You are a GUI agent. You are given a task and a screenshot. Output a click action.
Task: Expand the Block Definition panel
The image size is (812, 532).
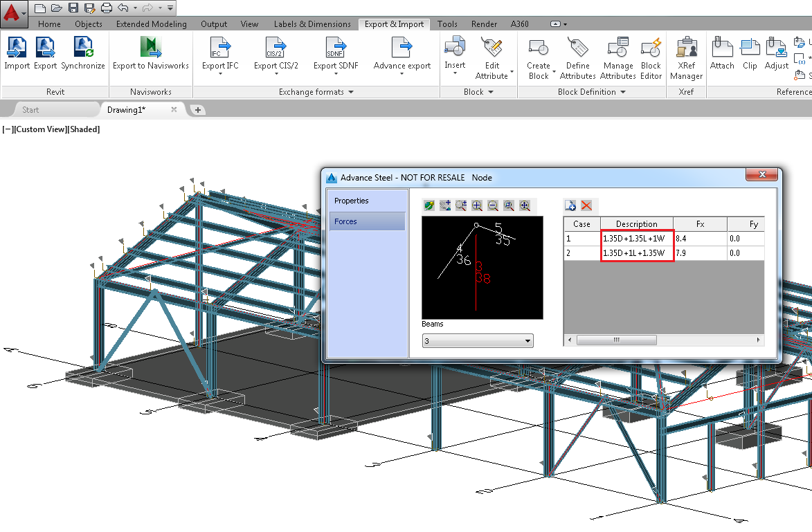[x=592, y=91]
